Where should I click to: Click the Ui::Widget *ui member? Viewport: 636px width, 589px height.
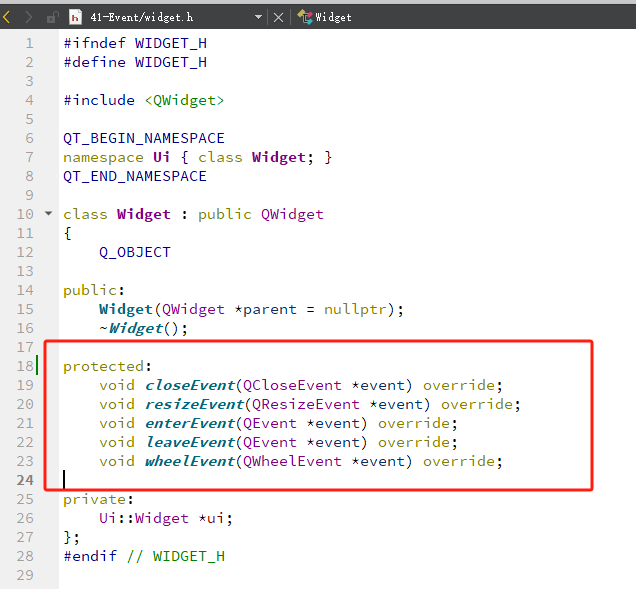coord(166,518)
